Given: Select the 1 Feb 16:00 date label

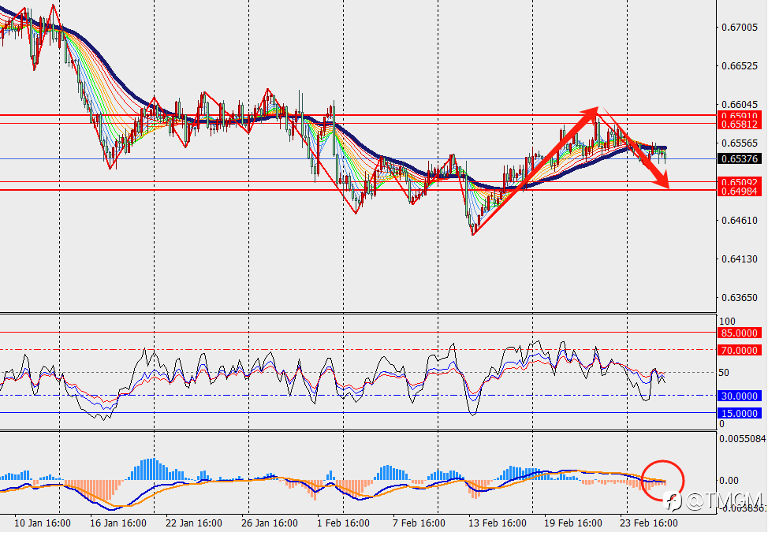Looking at the screenshot, I should click(343, 523).
